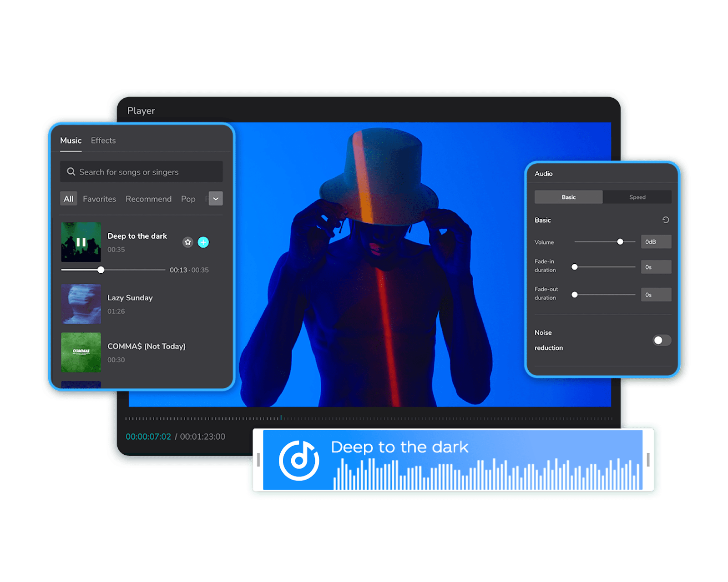Screen dimensions: 728x582
Task: Switch to the Music tab
Action: point(71,140)
